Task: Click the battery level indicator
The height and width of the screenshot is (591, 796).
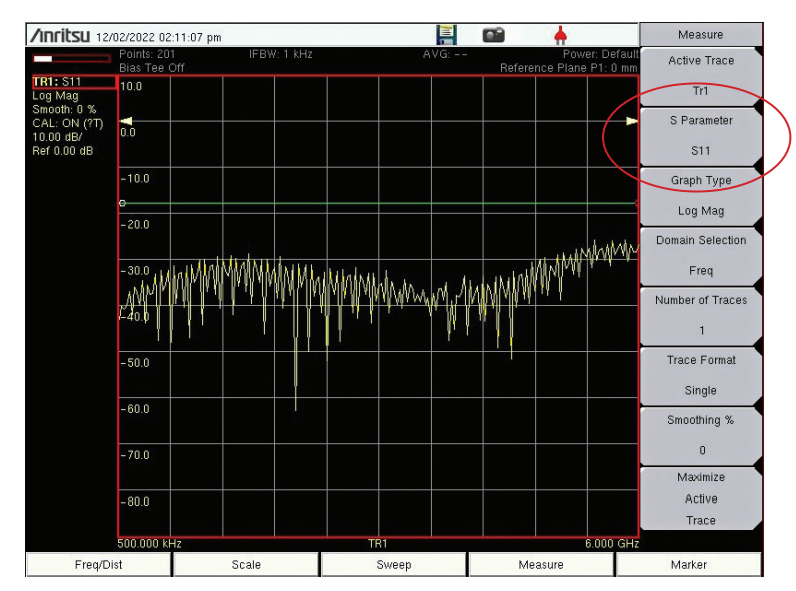Action: 72,59
